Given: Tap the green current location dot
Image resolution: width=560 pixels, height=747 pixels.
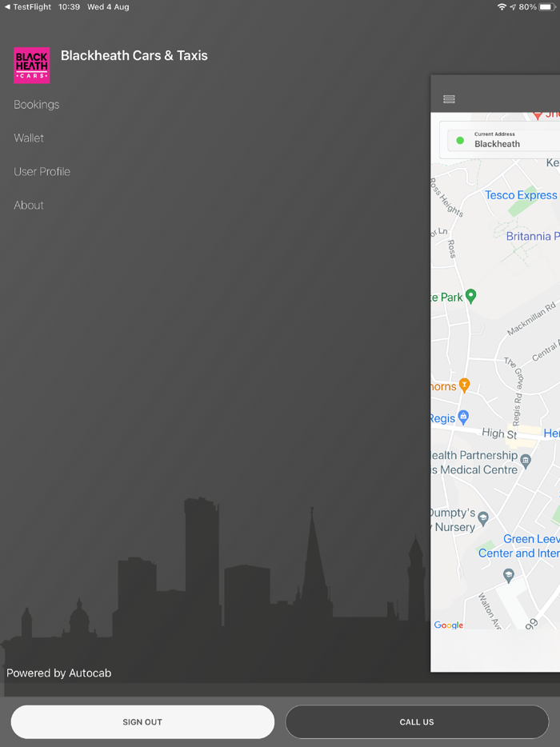Looking at the screenshot, I should (x=460, y=140).
